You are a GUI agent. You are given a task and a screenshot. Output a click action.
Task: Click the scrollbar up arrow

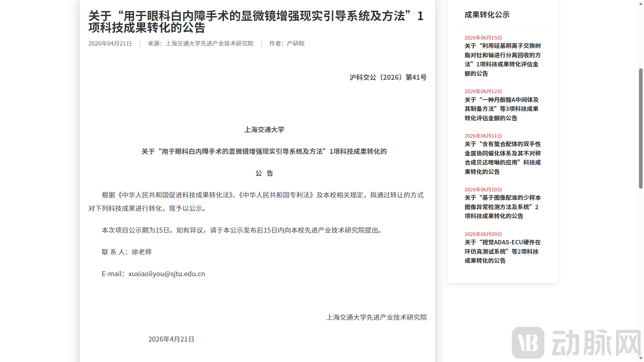tap(641, 3)
